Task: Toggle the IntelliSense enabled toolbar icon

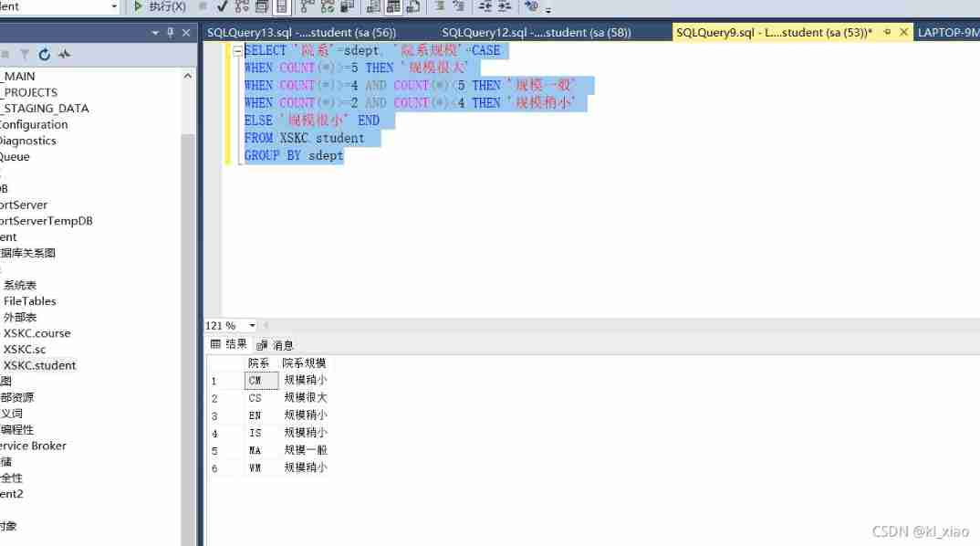Action: coord(281,7)
